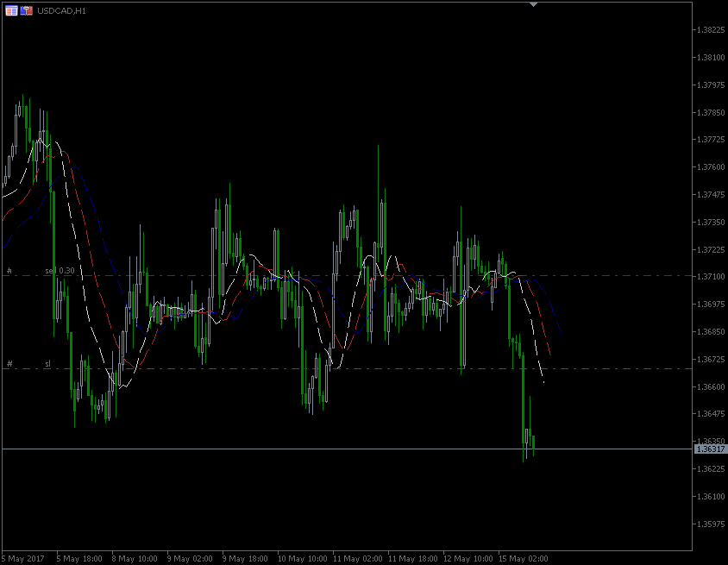Open the Depth of Market icon
This screenshot has width=728, height=565.
(11, 10)
